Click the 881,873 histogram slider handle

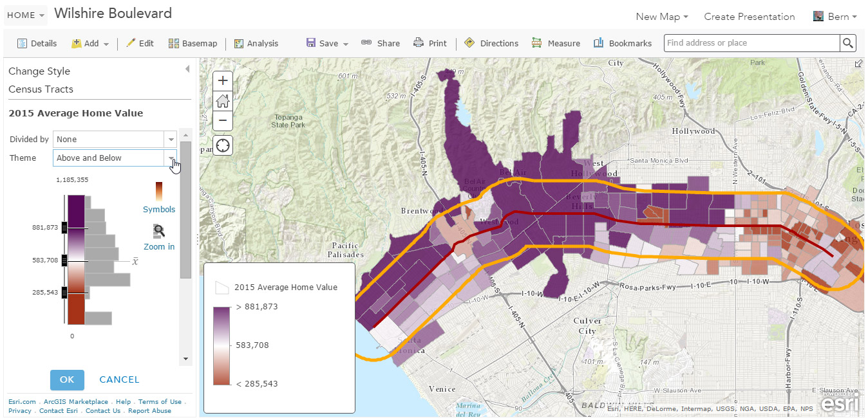[x=64, y=227]
